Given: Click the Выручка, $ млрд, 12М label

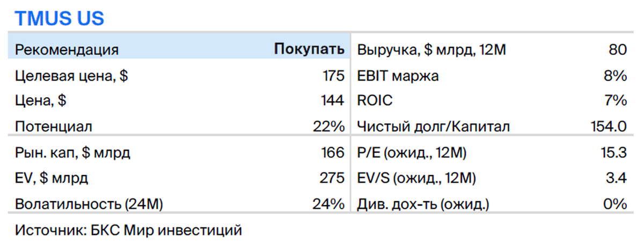Looking at the screenshot, I should tap(431, 50).
